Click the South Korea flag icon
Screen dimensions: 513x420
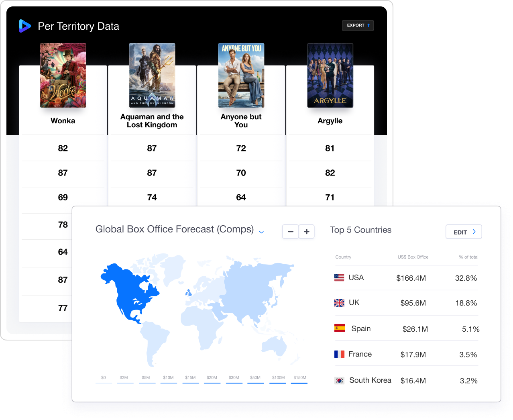pyautogui.click(x=339, y=380)
